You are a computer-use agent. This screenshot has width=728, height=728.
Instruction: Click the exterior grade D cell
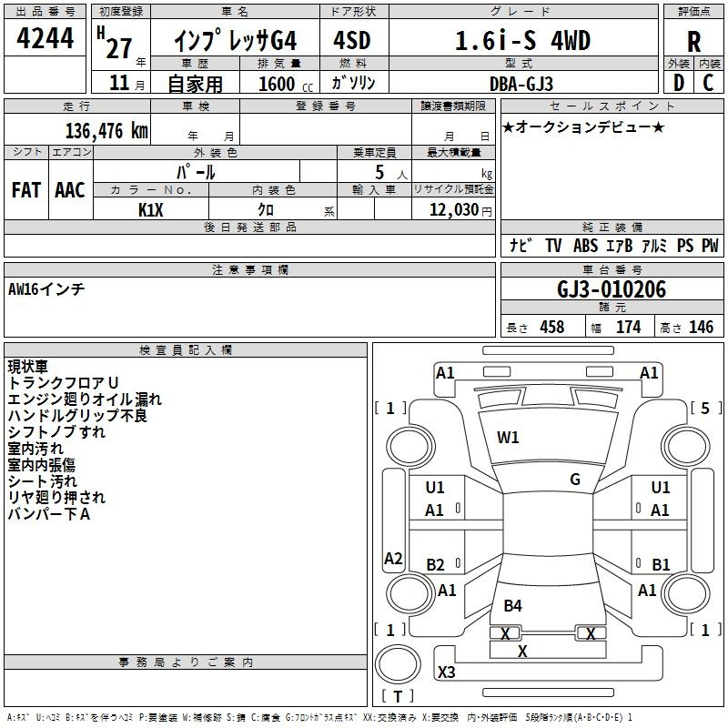pos(678,82)
